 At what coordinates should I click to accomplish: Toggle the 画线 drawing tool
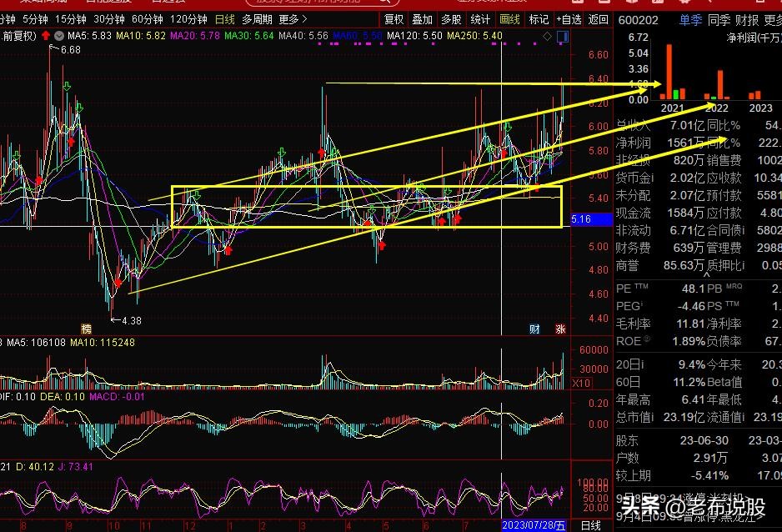pyautogui.click(x=509, y=19)
